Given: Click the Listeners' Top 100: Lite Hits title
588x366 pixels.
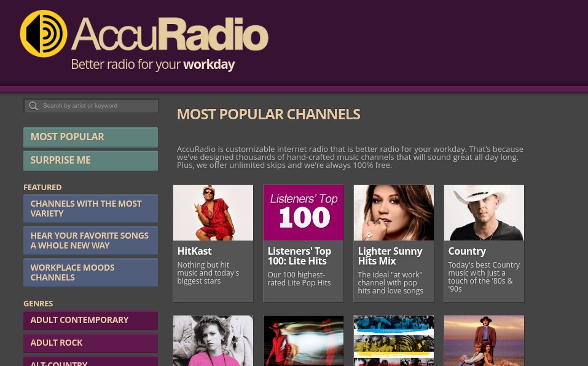Looking at the screenshot, I should coord(299,256).
